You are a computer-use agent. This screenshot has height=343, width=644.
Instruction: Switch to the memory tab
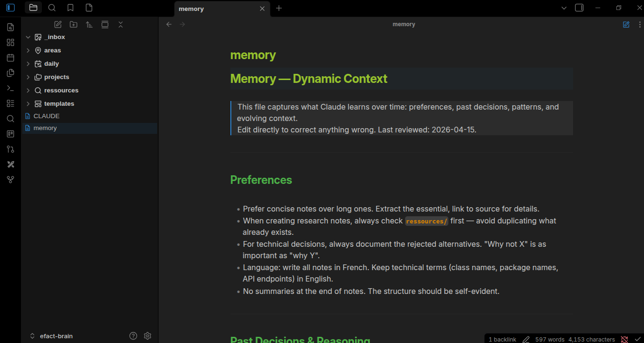tap(222, 9)
